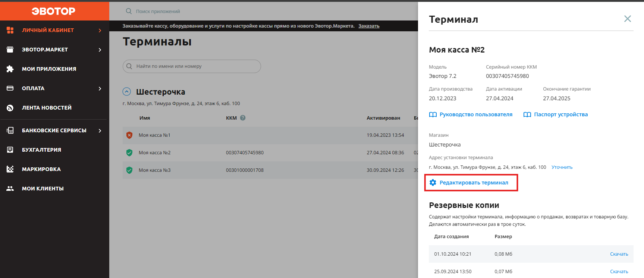This screenshot has height=278, width=644.
Task: Click the Личный кабинет grid icon
Action: click(x=10, y=30)
